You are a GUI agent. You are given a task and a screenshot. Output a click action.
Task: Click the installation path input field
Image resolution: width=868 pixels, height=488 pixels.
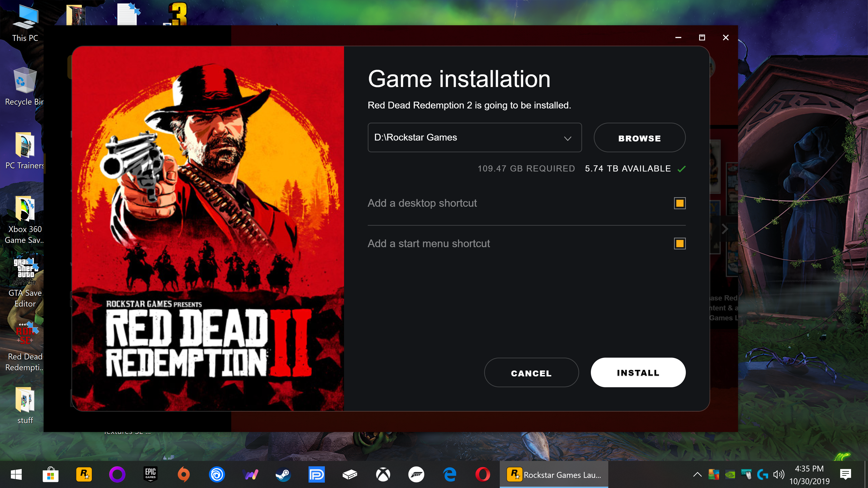(x=474, y=138)
